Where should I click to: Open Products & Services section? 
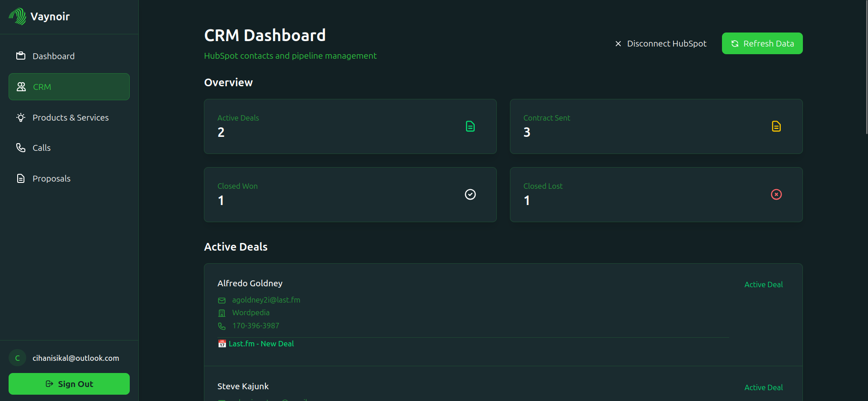pyautogui.click(x=69, y=117)
